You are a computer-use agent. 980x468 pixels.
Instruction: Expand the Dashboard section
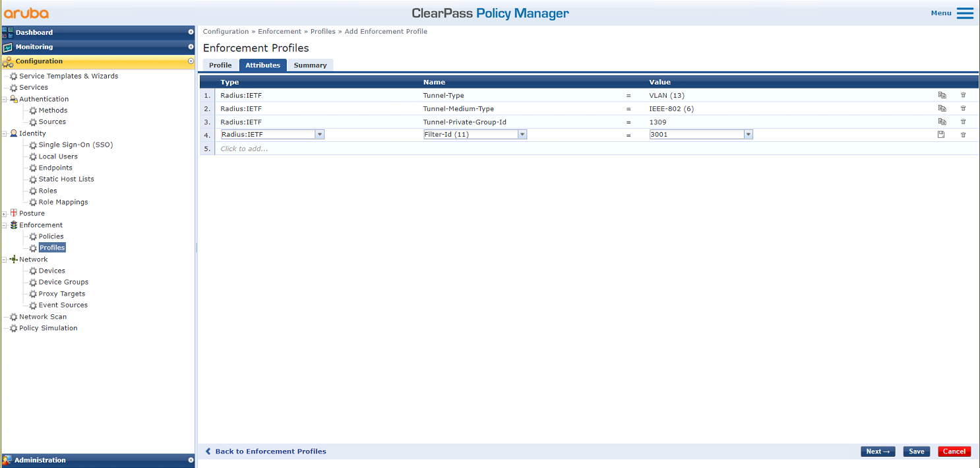(x=191, y=32)
